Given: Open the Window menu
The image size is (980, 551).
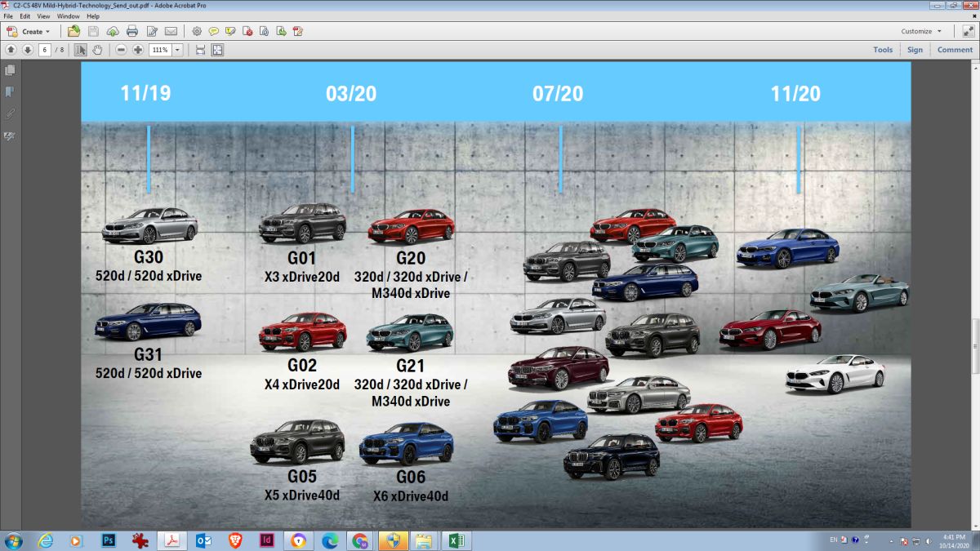Looking at the screenshot, I should coord(68,16).
